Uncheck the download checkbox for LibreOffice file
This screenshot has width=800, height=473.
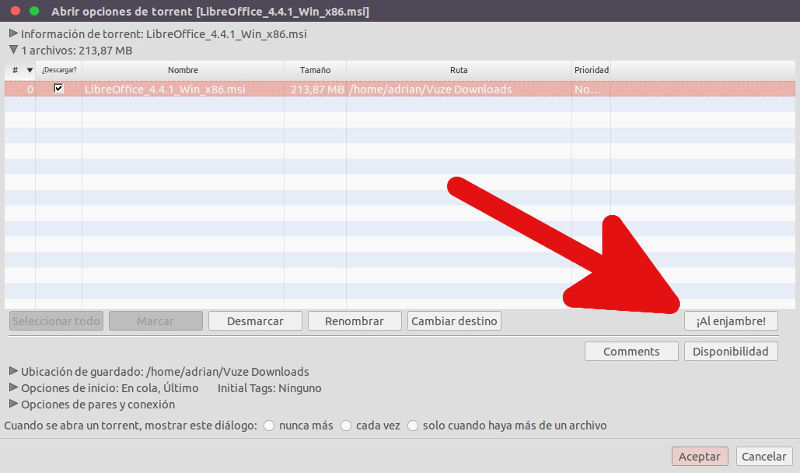tap(59, 89)
